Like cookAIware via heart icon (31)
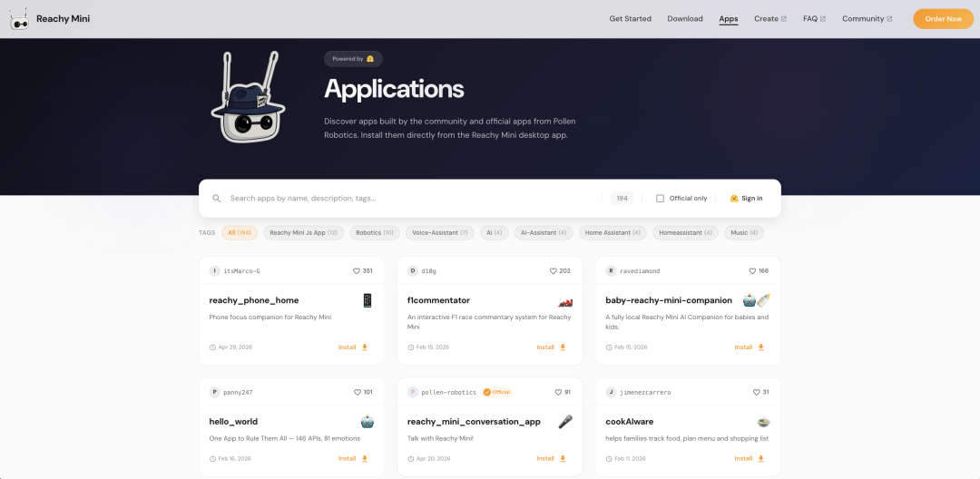Viewport: 980px width, 479px height. pyautogui.click(x=757, y=392)
